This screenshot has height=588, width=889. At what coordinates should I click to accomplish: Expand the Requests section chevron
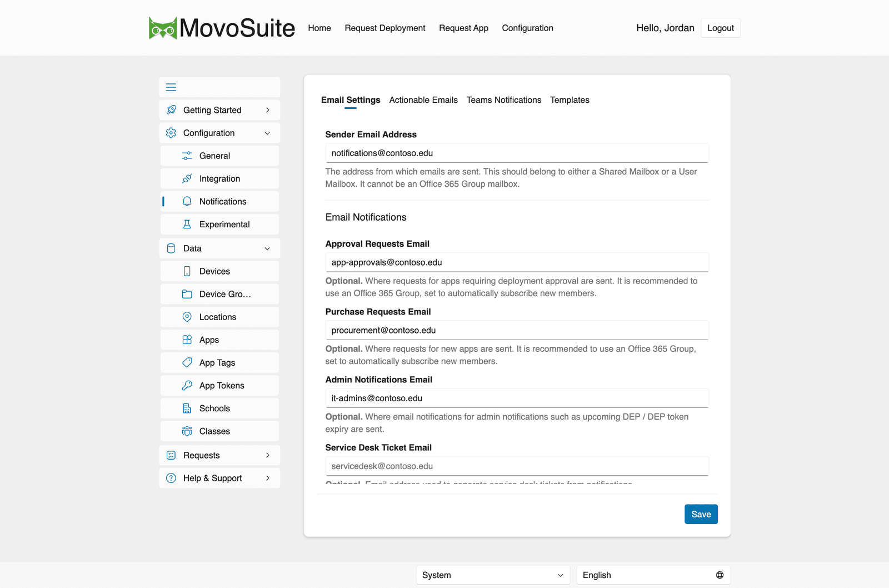(268, 455)
